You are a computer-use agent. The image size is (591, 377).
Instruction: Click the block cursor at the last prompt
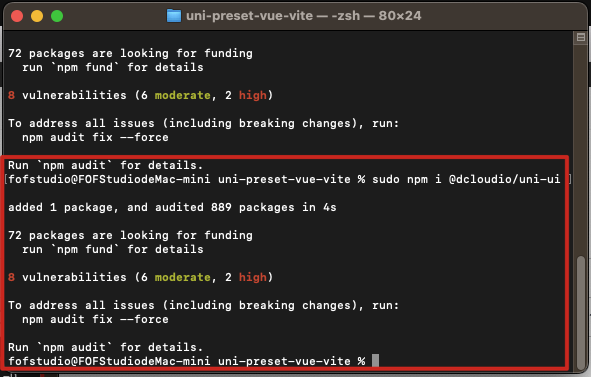tap(375, 360)
